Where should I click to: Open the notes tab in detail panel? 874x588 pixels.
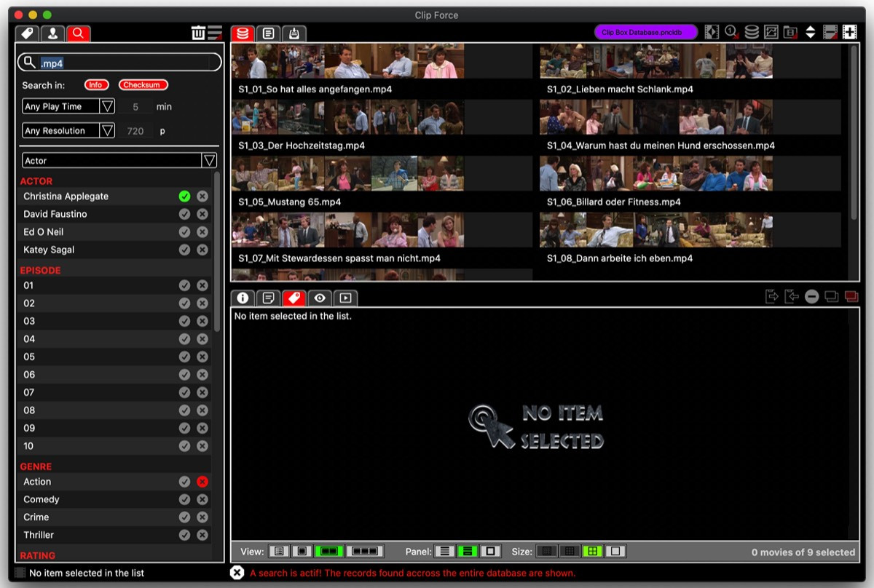click(x=268, y=298)
